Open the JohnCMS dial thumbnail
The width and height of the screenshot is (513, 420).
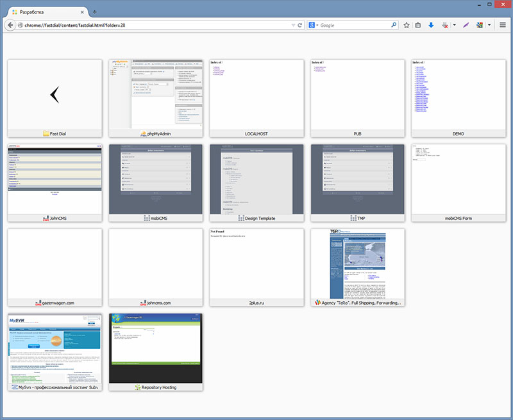55,179
